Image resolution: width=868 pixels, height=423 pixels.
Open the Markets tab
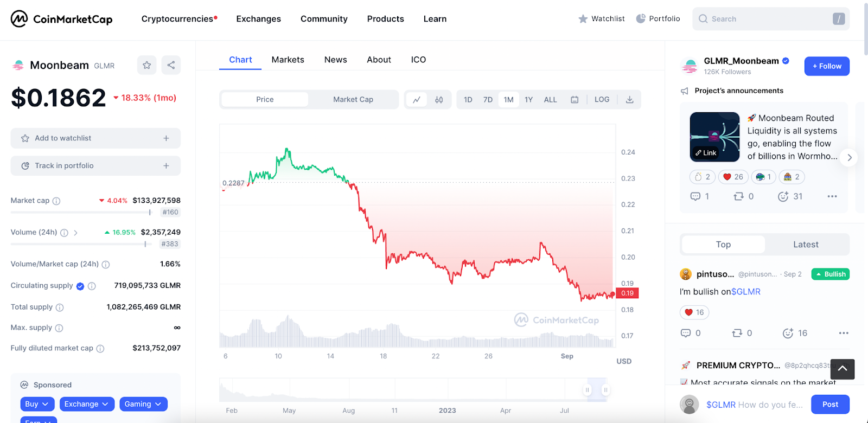(x=288, y=60)
